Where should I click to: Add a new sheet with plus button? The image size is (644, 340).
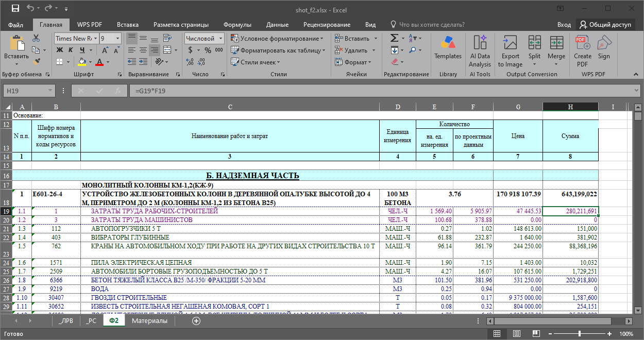point(196,320)
